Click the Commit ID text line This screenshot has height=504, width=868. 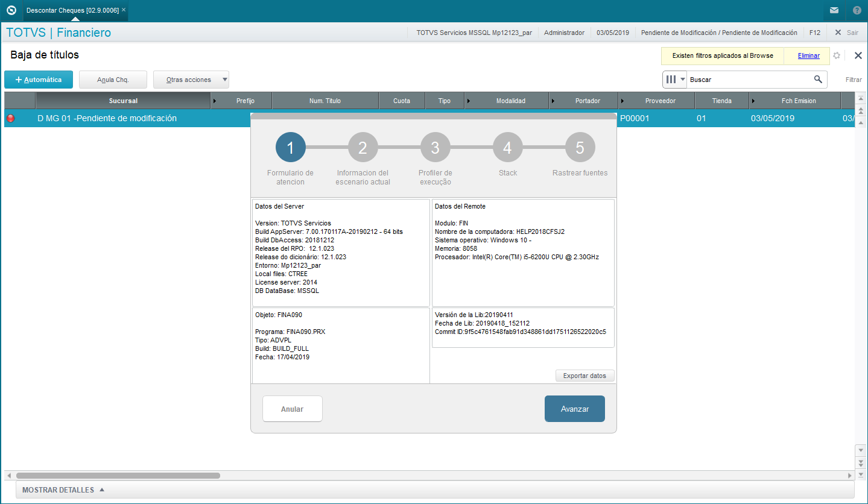coord(521,332)
